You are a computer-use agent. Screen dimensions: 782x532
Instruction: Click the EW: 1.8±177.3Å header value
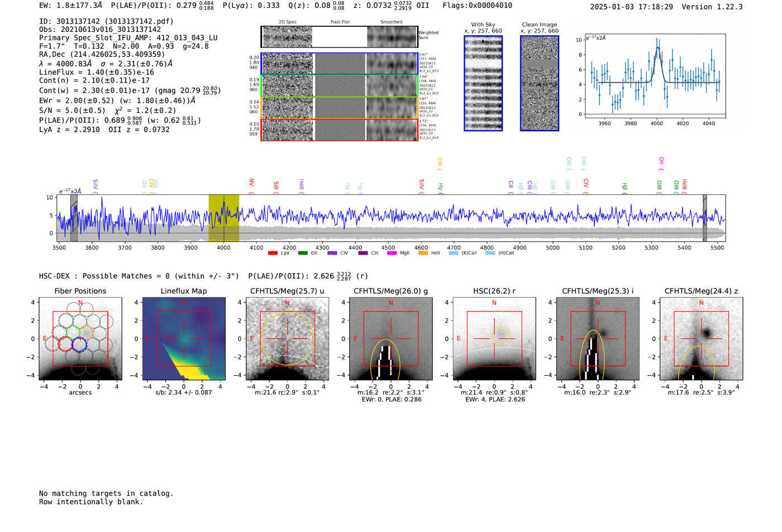coord(71,6)
